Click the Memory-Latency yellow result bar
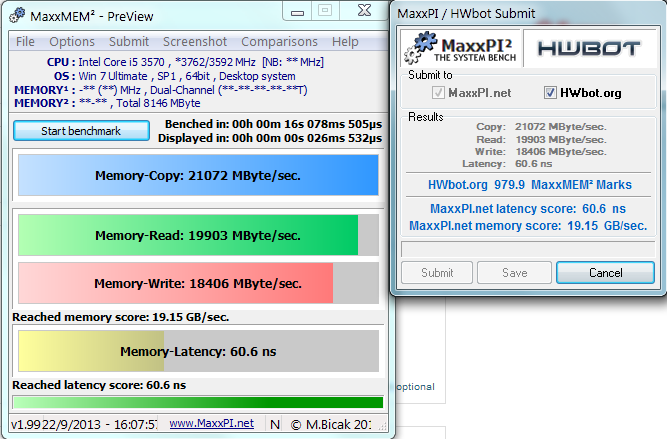Screen dimensions: 667x439 [x=198, y=351]
